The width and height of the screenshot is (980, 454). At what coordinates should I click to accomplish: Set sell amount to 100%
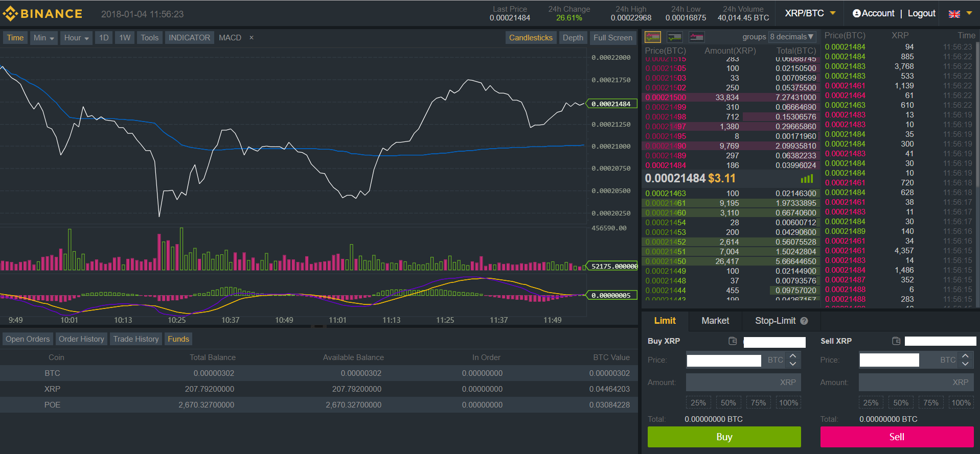point(961,402)
